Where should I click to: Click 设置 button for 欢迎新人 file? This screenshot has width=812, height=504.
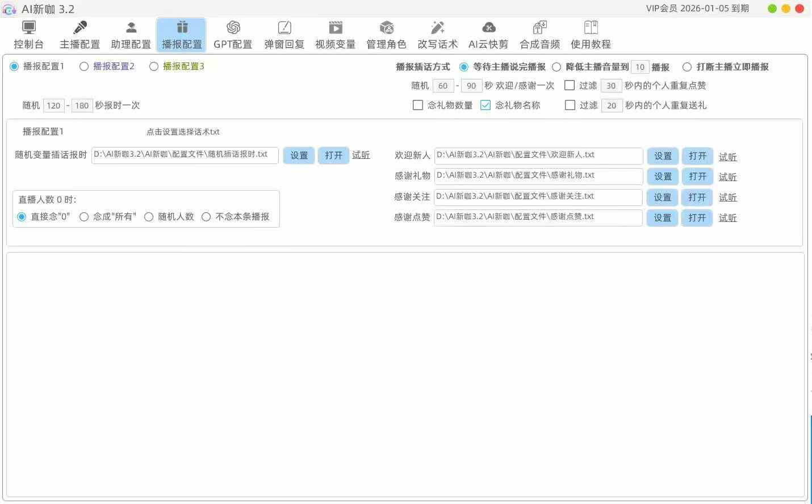(x=663, y=156)
